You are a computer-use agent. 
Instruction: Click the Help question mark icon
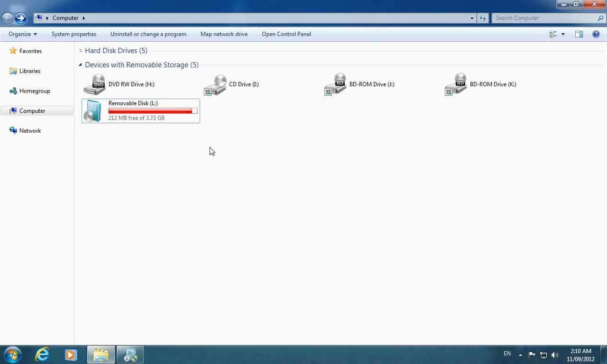596,34
